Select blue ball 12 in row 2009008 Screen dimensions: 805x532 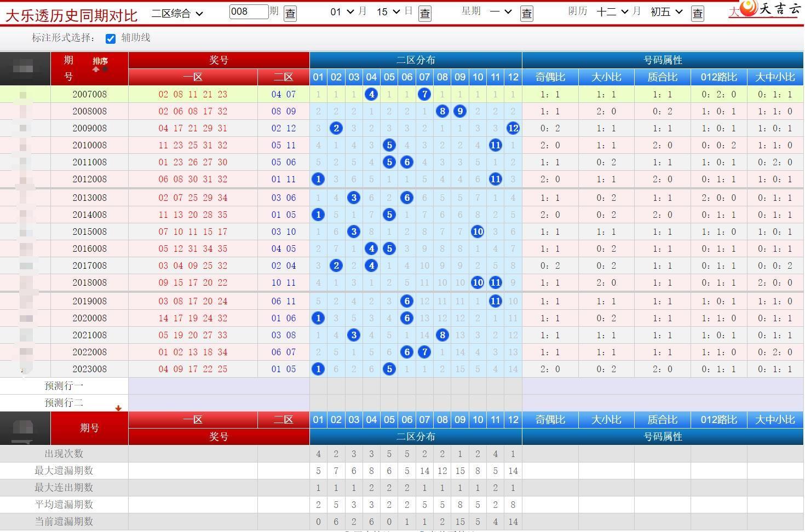coord(513,128)
